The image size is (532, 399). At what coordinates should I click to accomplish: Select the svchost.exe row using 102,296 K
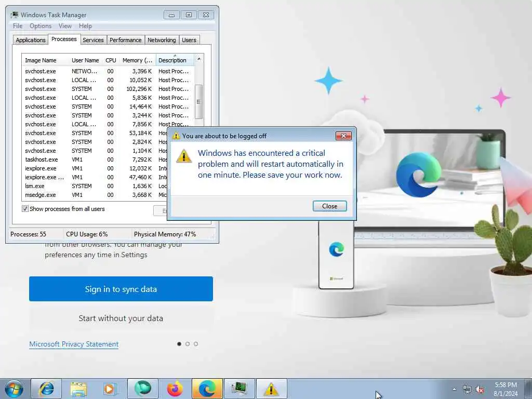coord(108,89)
